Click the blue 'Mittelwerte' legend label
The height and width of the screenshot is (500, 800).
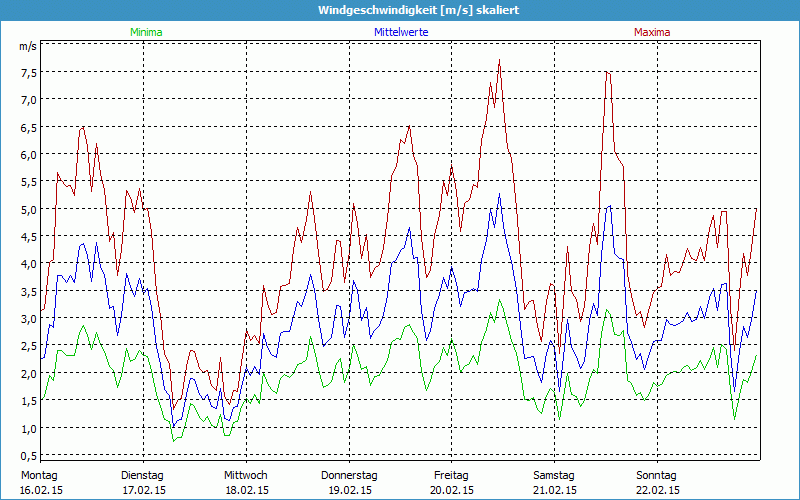point(401,32)
